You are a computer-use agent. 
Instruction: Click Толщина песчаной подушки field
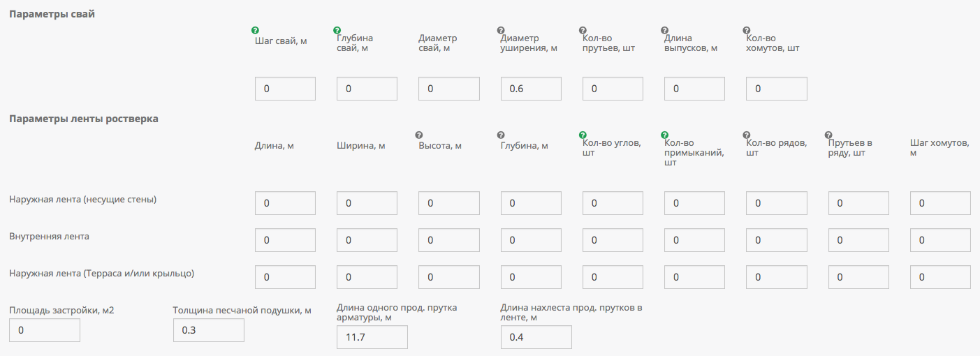tap(208, 330)
